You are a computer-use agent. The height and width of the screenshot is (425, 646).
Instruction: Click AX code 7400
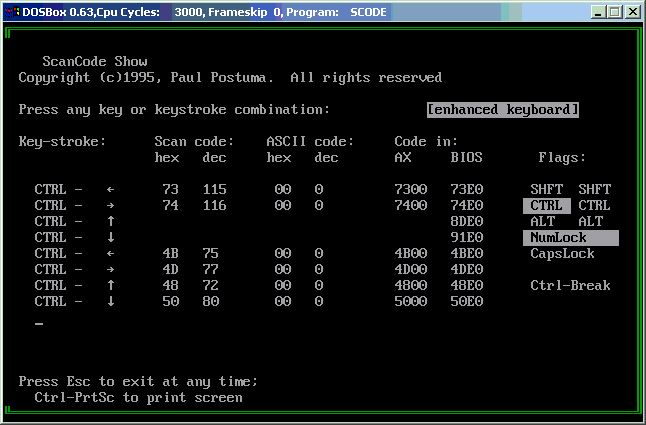point(411,205)
